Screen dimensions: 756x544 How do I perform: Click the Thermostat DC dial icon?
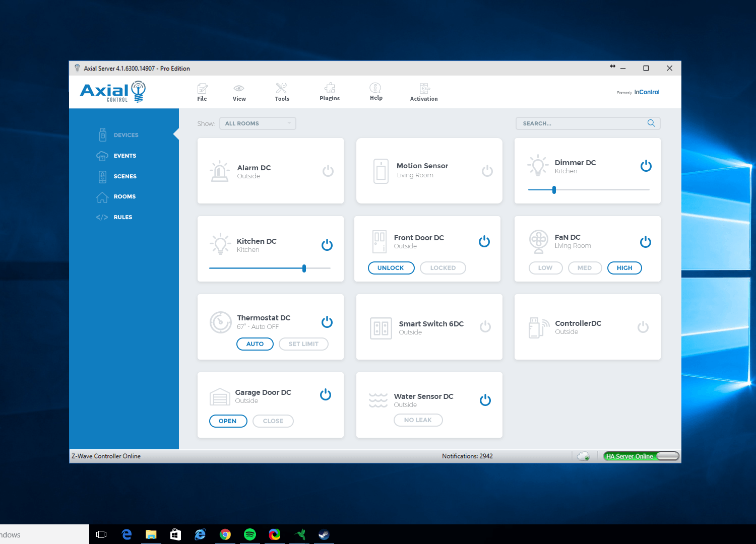[221, 322]
